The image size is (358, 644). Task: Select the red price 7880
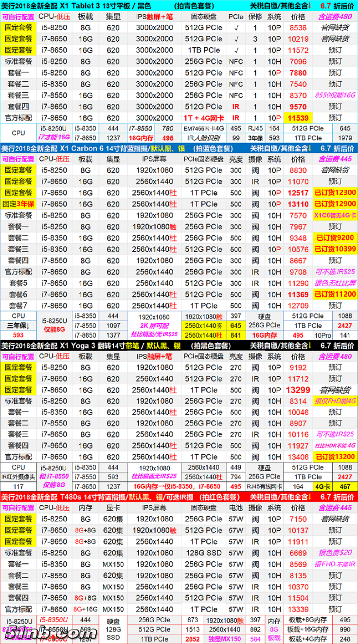point(298,73)
